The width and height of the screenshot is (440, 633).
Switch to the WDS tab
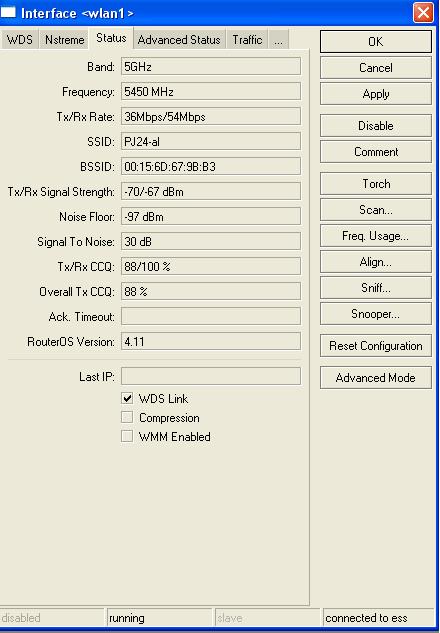tap(19, 40)
